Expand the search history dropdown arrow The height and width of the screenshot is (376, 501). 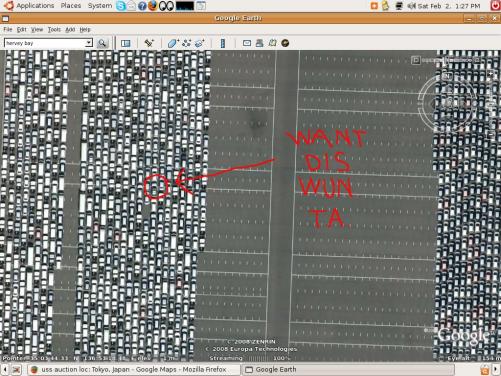coord(89,43)
